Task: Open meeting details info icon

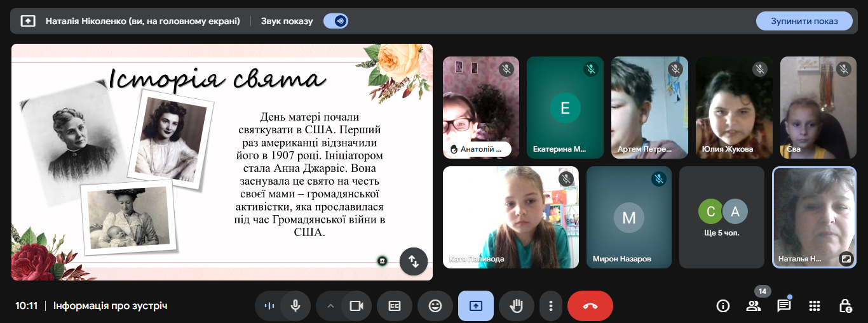Action: point(723,306)
